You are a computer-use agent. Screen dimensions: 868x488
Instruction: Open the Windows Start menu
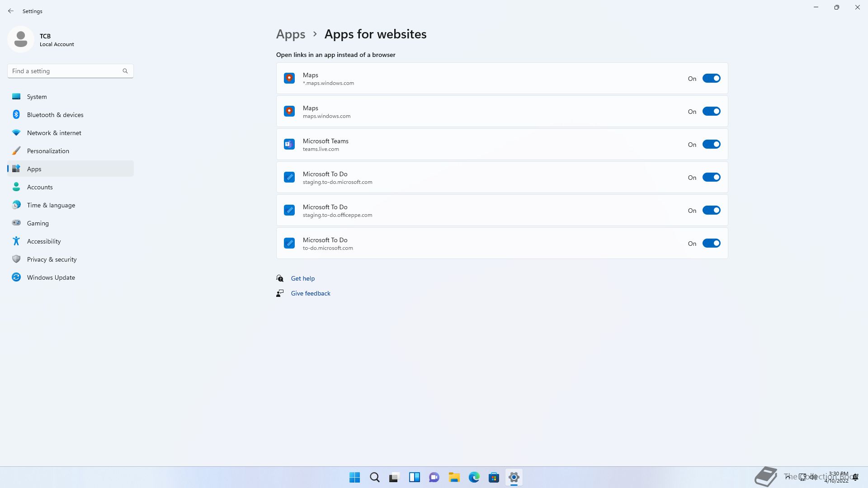pyautogui.click(x=355, y=477)
